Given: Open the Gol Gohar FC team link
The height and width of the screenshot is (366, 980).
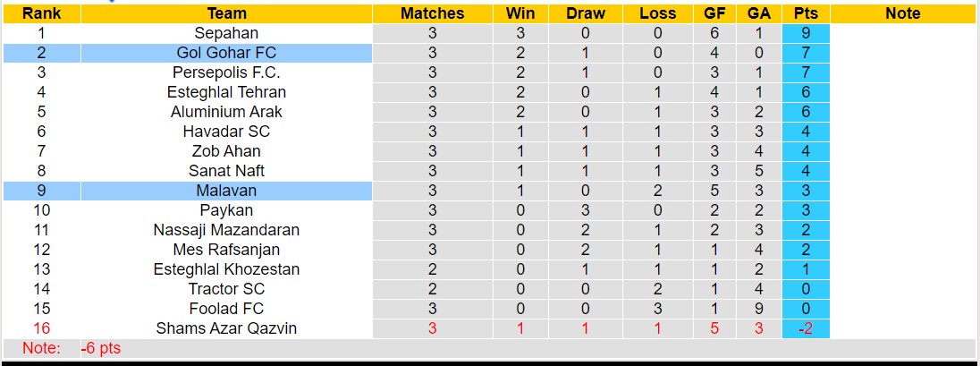Looking at the screenshot, I should pyautogui.click(x=226, y=53).
